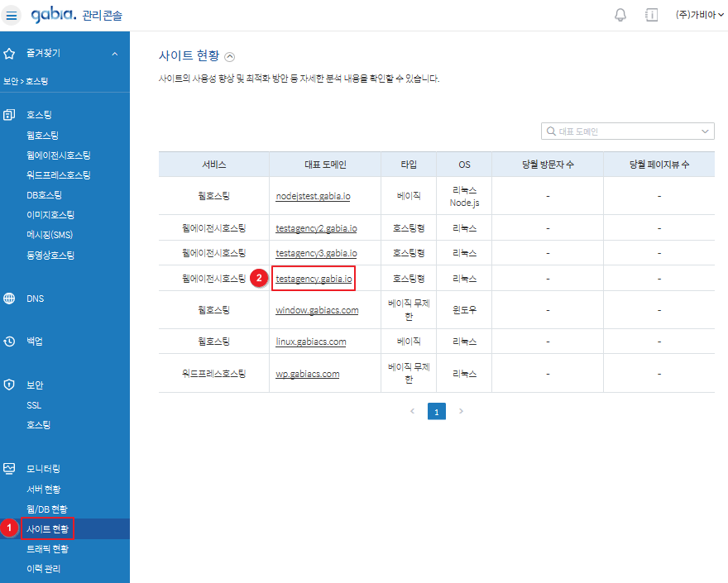Click the 서비스 column header
The image size is (728, 583).
[214, 165]
